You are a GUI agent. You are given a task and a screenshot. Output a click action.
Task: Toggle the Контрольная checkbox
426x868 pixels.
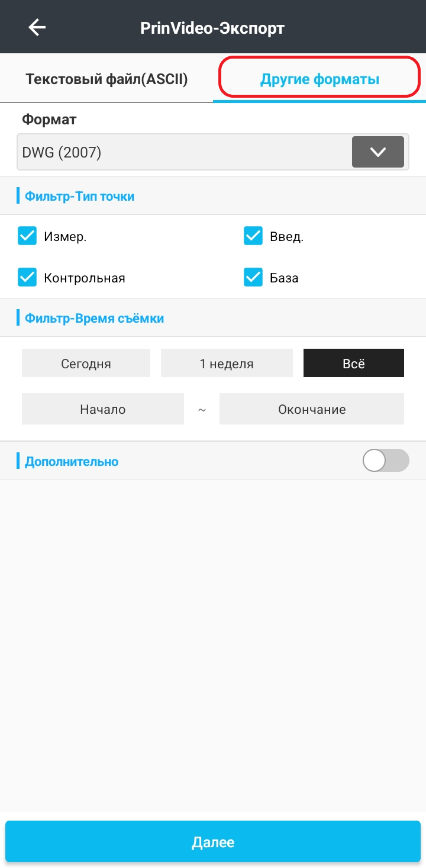[27, 277]
